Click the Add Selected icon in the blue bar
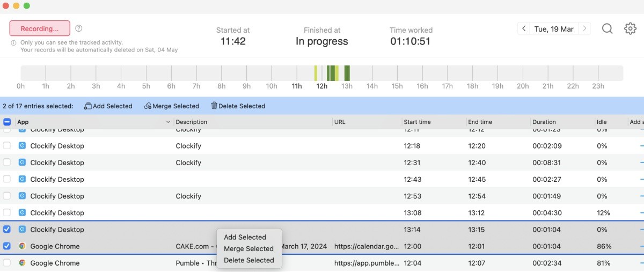Viewport: 644px width, 272px height. tap(88, 106)
